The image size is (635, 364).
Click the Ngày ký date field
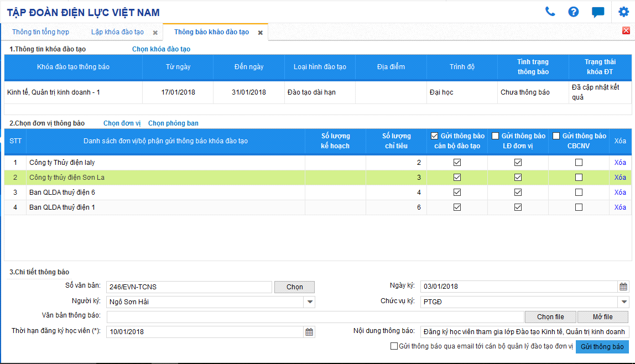(x=519, y=287)
